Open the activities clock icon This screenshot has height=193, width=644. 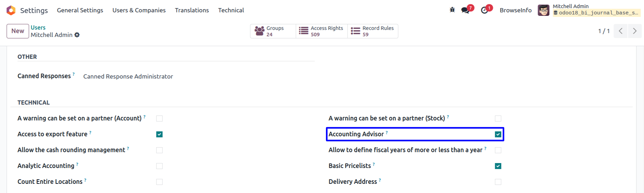coord(484,10)
